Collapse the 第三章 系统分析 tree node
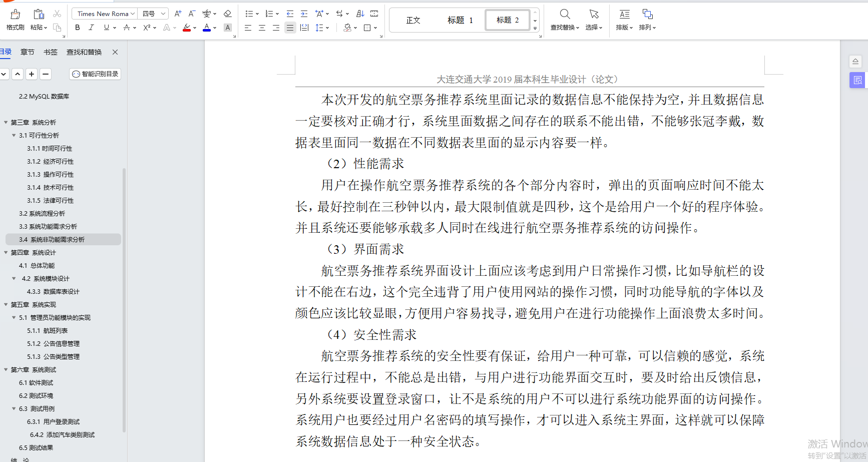This screenshot has width=868, height=462. coord(5,122)
